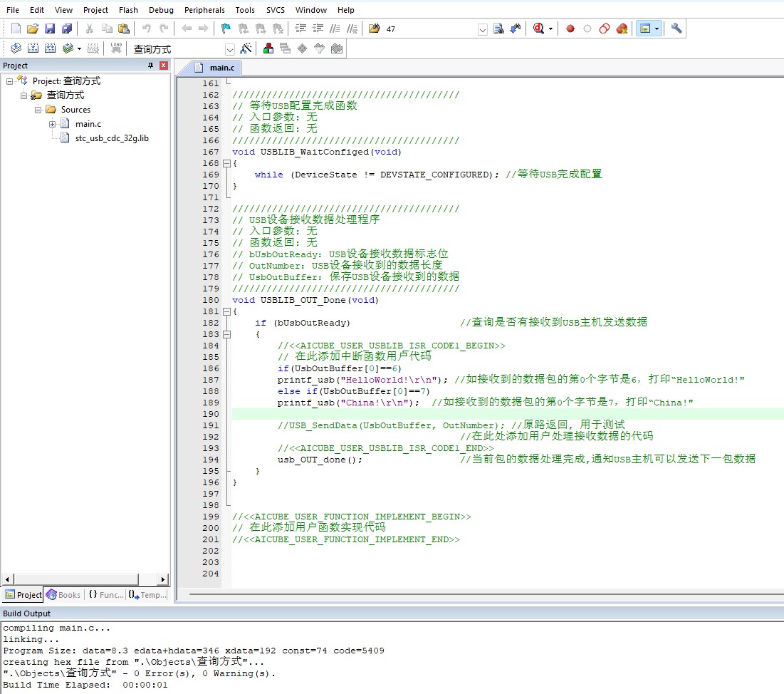Viewport: 784px width, 694px height.
Task: Click the Paste clipboard icon
Action: [123, 29]
